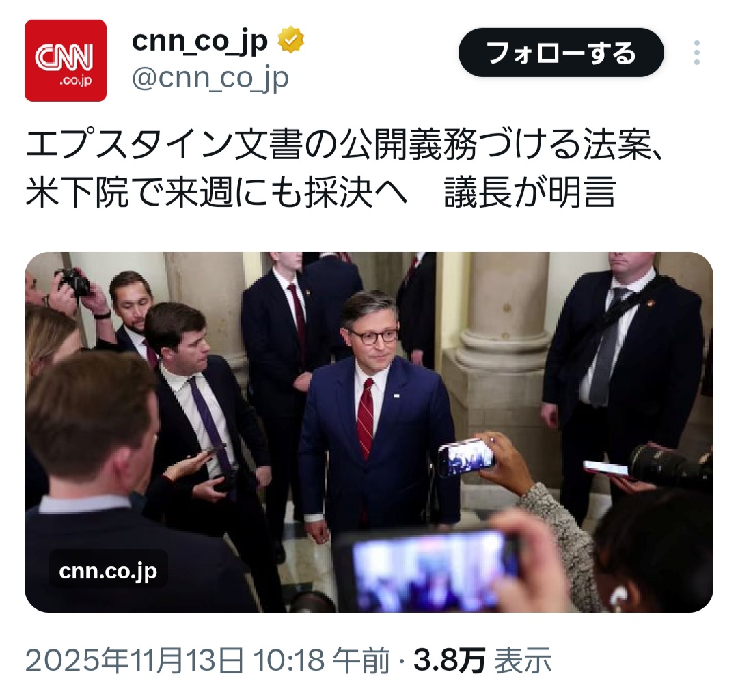Follow the account with フォローする button
The height and width of the screenshot is (700, 738).
[x=561, y=53]
